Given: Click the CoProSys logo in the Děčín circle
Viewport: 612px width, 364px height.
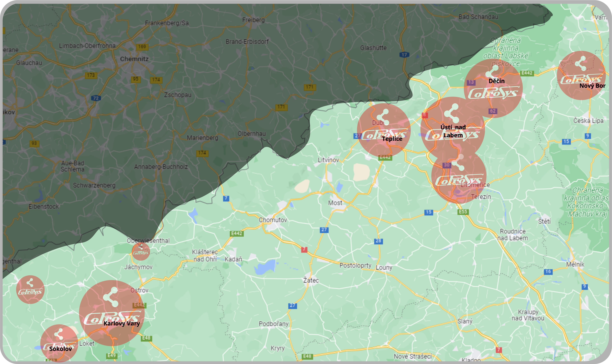Looking at the screenshot, I should 494,93.
